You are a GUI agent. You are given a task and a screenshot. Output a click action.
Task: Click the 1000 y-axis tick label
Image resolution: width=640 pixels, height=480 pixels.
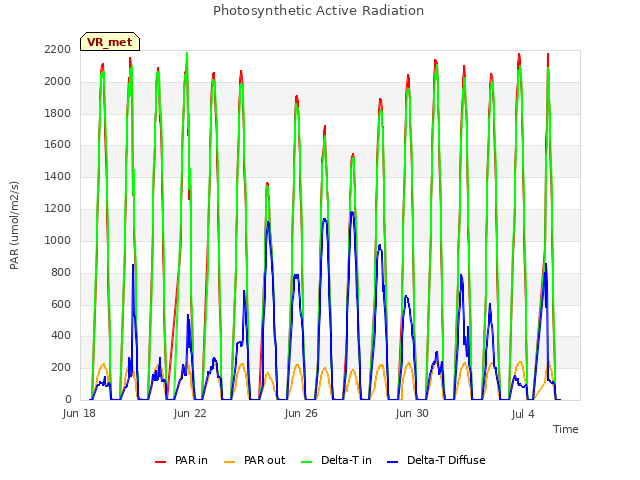[x=58, y=240]
